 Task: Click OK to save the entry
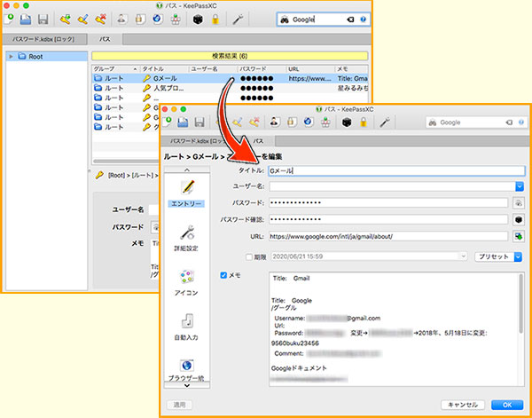(x=507, y=405)
